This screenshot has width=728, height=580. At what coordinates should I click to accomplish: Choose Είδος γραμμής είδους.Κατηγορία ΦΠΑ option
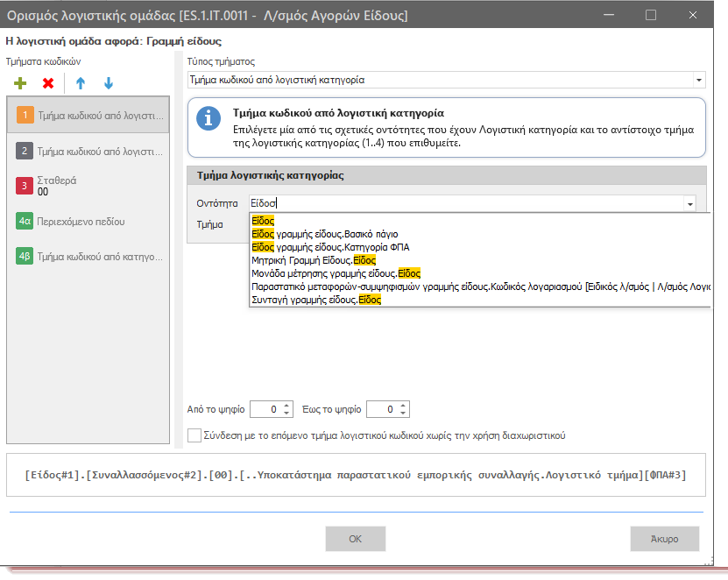330,247
